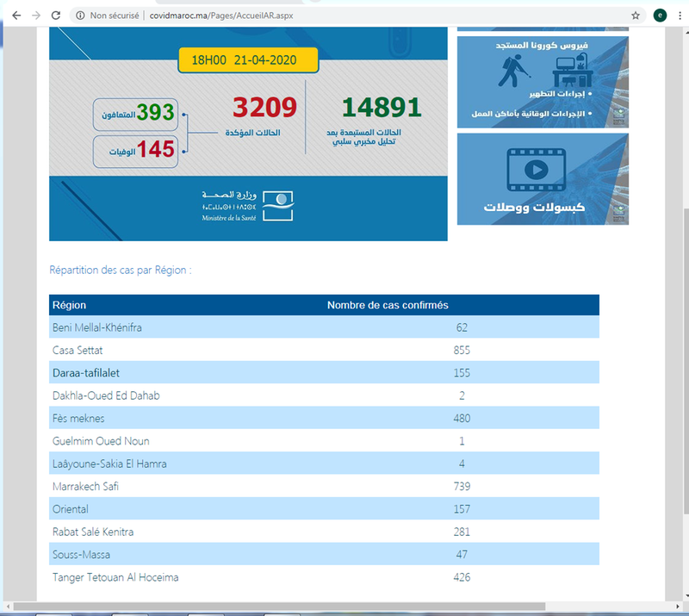Click the 3209 confirmed cases figure
This screenshot has width=689, height=616.
click(264, 109)
